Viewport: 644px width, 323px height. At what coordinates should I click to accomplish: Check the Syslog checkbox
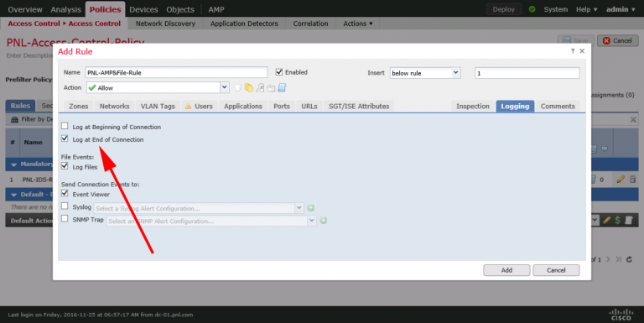coord(65,206)
